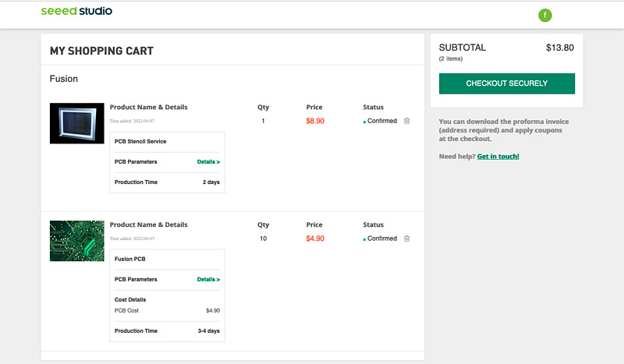624x364 pixels.
Task: View Details for the PCB Stencil Service parameters
Action: coord(208,161)
